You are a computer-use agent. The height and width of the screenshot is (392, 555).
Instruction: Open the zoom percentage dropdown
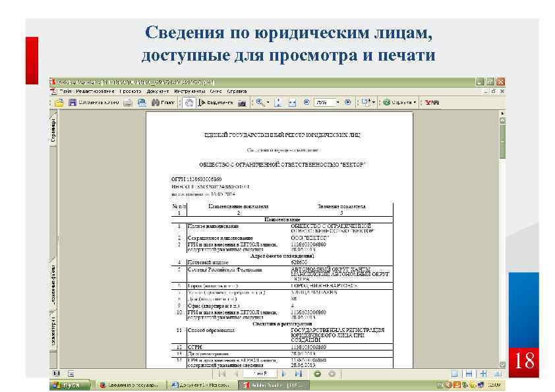pos(338,102)
